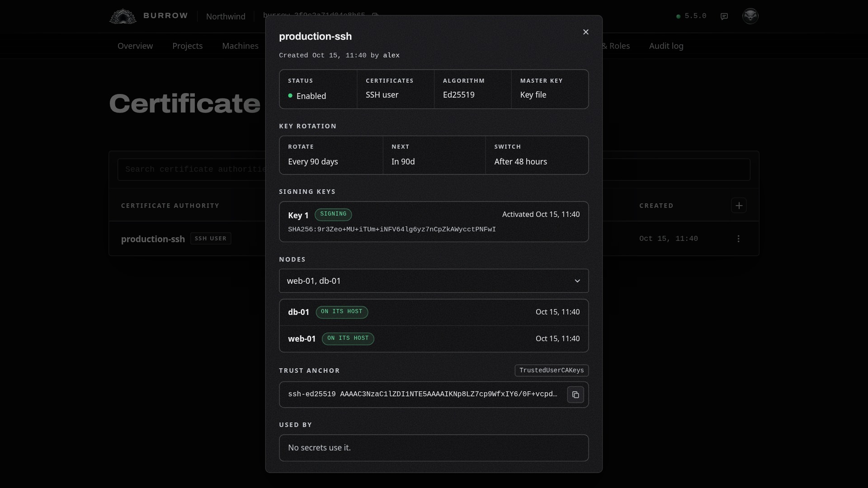Viewport: 868px width, 488px height.
Task: Click the version 5.5.0 status indicator
Action: [x=691, y=16]
